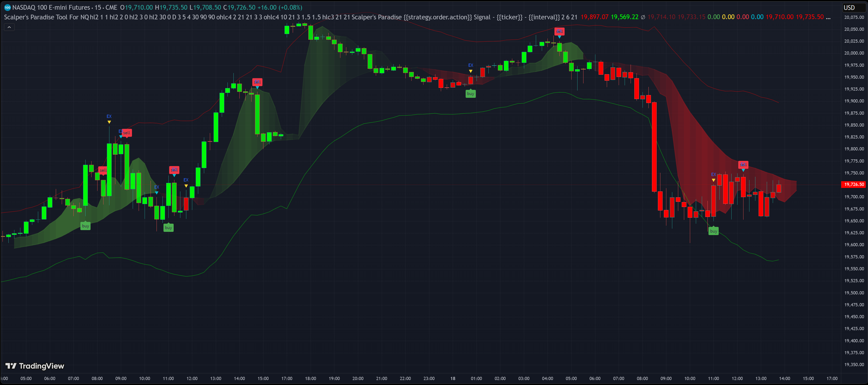868x385 pixels.
Task: Click the 19,600.00 price axis label
Action: (x=854, y=245)
